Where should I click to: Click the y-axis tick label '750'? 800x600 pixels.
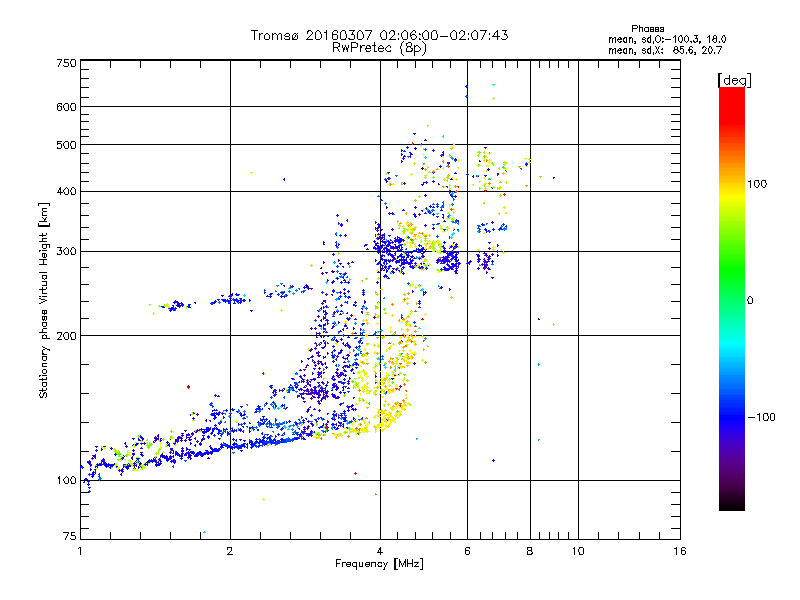pyautogui.click(x=66, y=63)
